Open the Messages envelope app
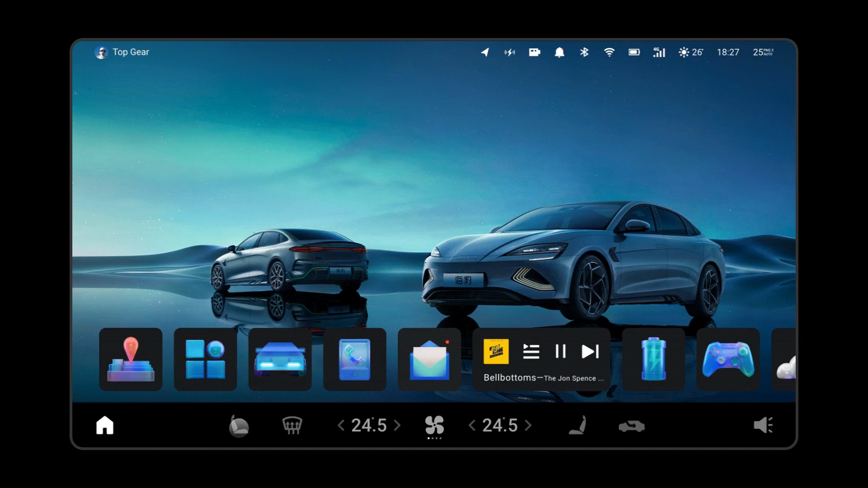The image size is (868, 488). [429, 359]
